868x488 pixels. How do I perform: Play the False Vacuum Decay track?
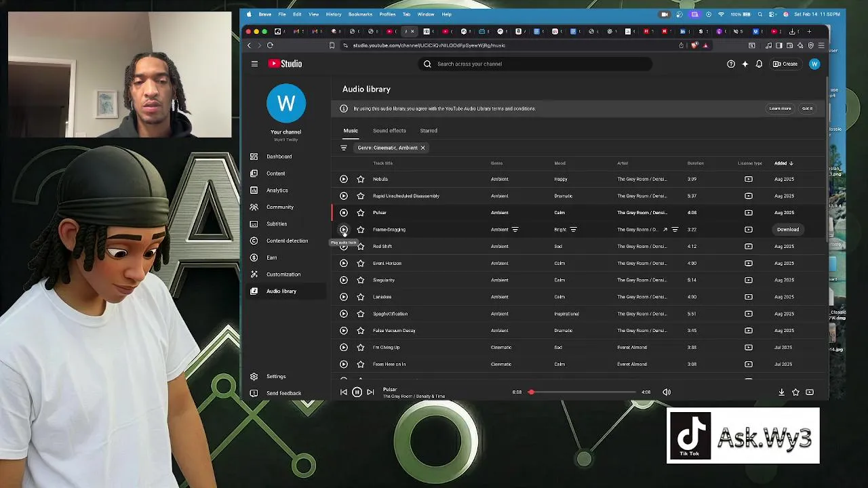(x=344, y=331)
